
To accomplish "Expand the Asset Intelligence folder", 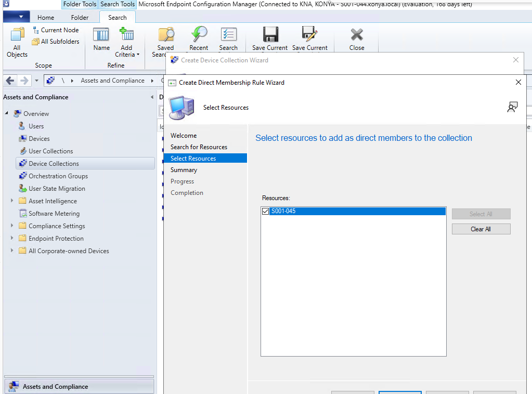I will pyautogui.click(x=12, y=201).
